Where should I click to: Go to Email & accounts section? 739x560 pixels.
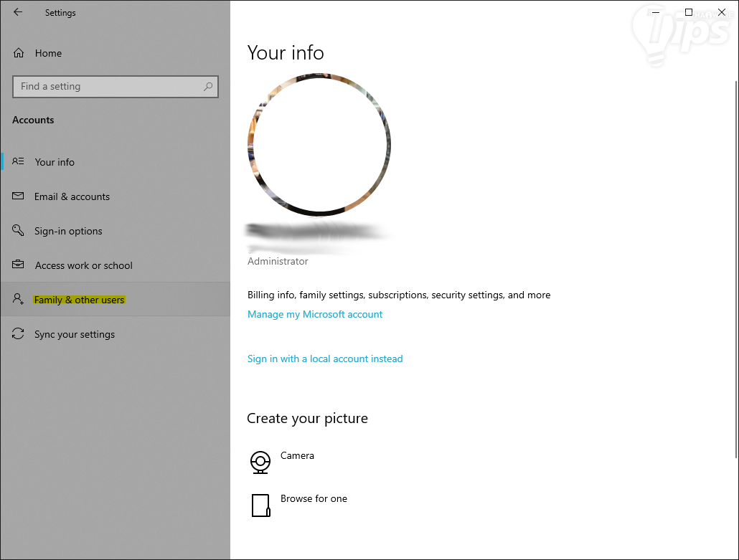click(72, 196)
